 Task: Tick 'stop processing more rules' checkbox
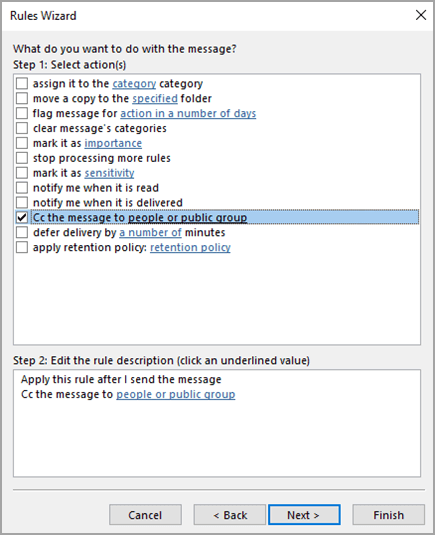[x=22, y=158]
